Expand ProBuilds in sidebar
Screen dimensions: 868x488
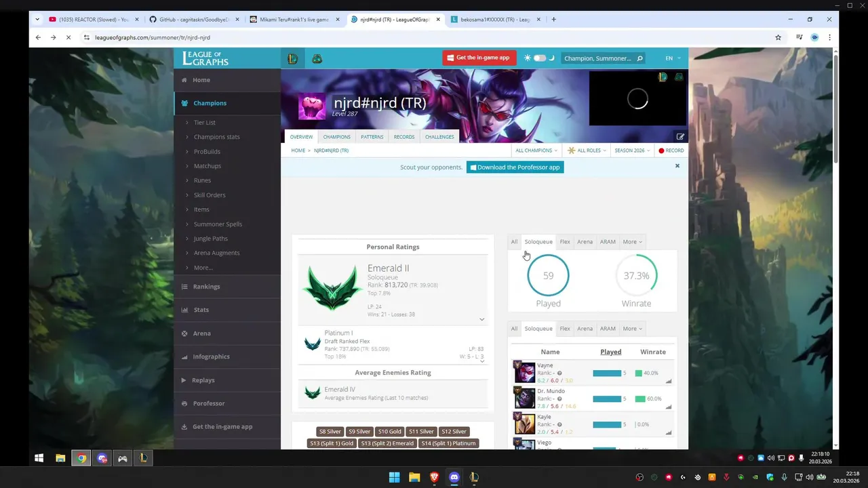point(207,151)
